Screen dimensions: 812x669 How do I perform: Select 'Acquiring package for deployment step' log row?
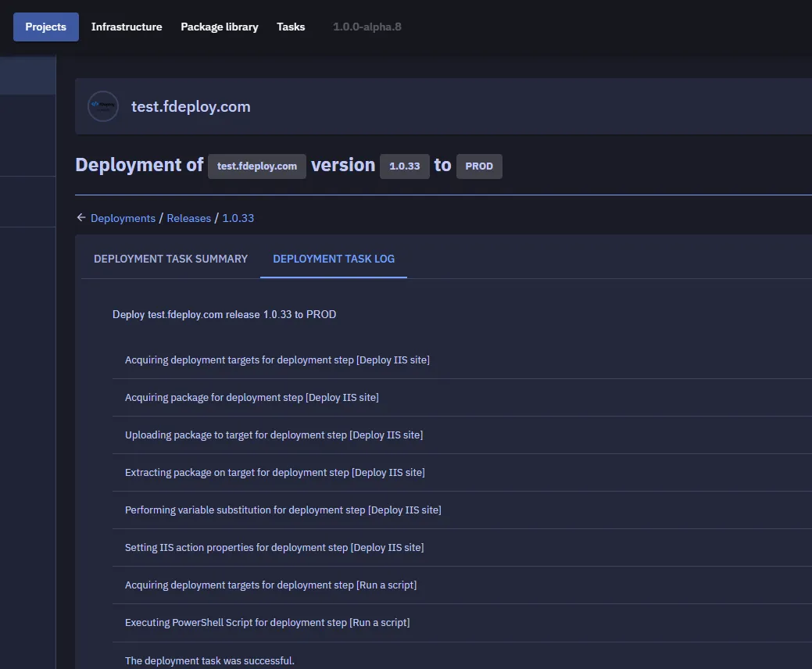462,398
